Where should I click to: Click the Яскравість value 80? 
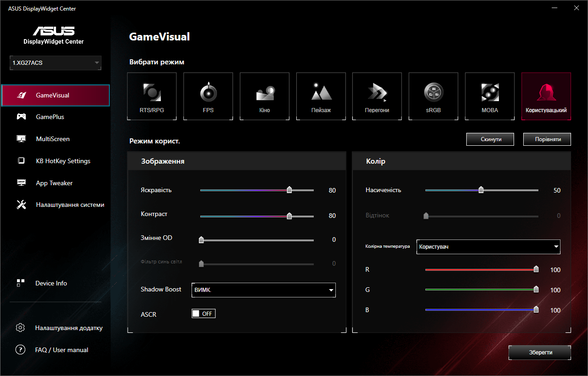click(332, 190)
